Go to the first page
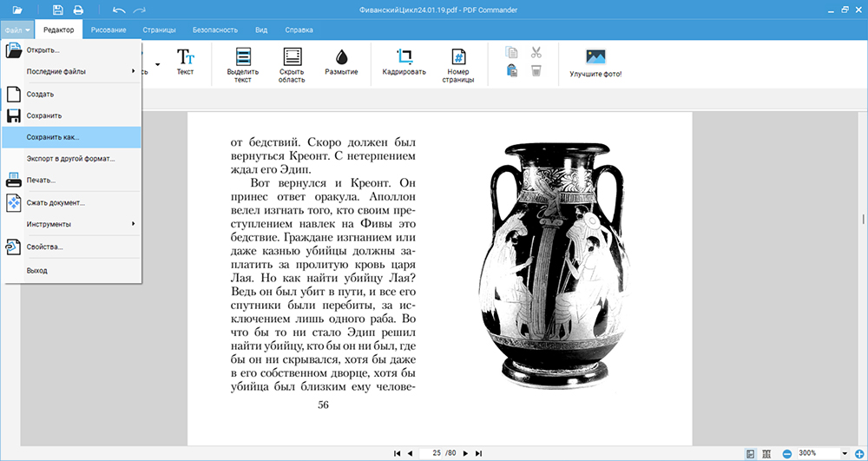 (397, 453)
